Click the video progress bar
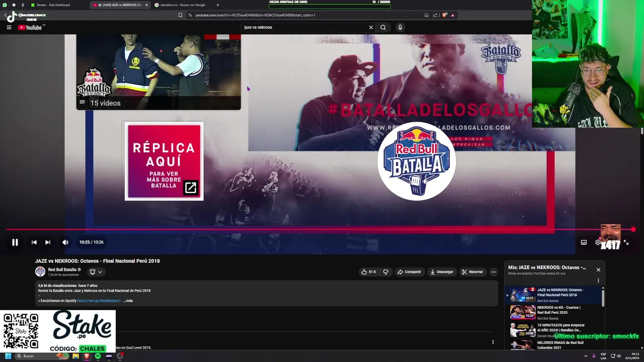The height and width of the screenshot is (362, 644). click(319, 230)
